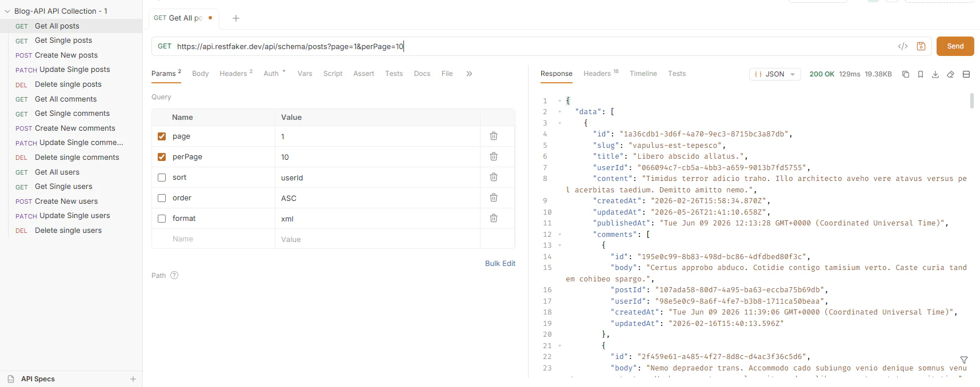
Task: Enable the sort parameter checkbox
Action: click(162, 178)
